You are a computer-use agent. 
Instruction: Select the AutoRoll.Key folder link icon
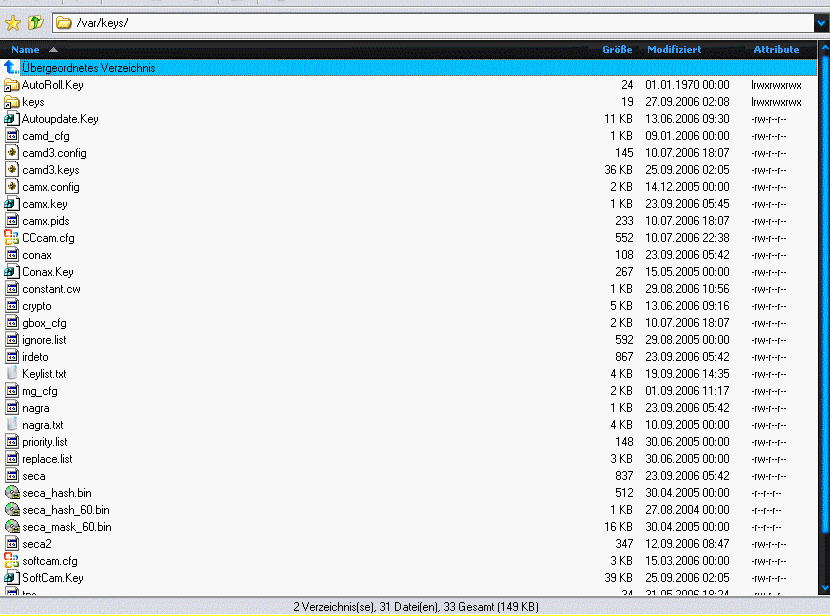(12, 85)
